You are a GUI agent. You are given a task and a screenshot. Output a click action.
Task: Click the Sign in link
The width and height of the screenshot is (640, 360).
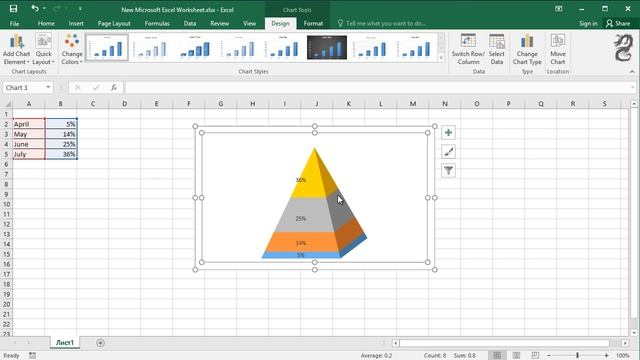pos(588,23)
